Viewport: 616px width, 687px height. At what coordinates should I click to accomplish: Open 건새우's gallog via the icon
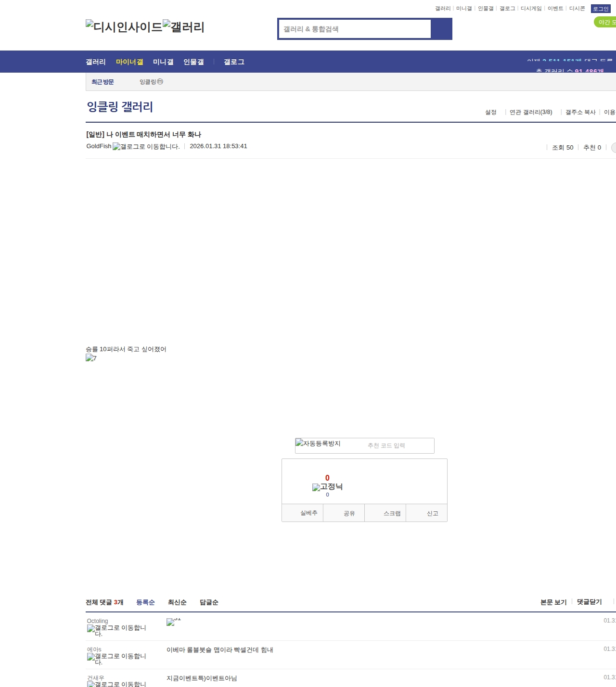point(91,683)
